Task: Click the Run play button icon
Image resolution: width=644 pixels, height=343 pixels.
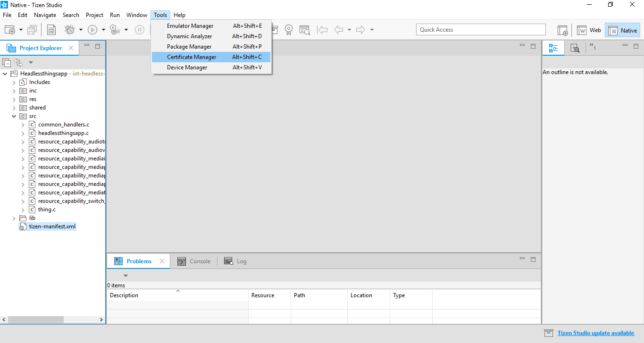Action: 92,30
